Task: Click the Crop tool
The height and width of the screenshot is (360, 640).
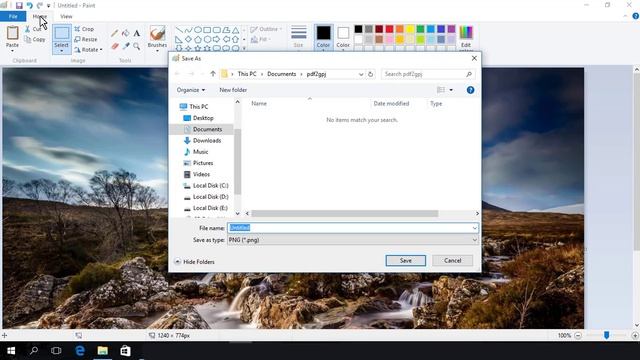Action: (x=84, y=29)
